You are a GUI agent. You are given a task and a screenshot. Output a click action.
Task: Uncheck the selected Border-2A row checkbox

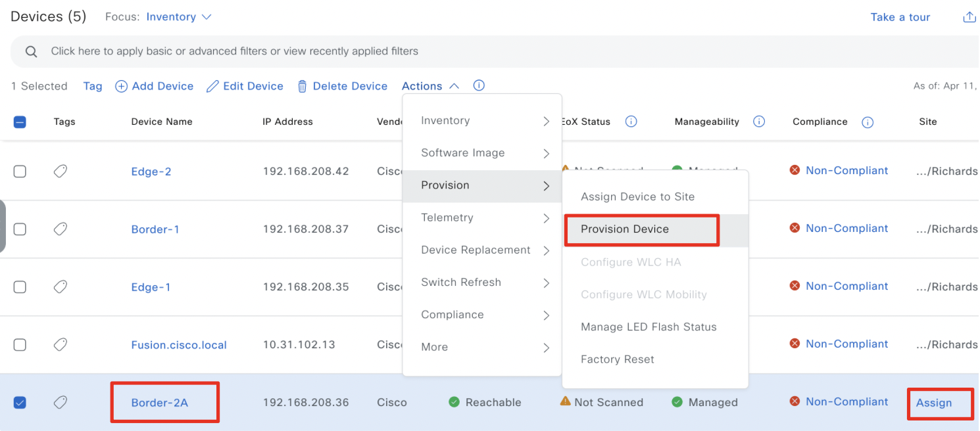tap(20, 402)
